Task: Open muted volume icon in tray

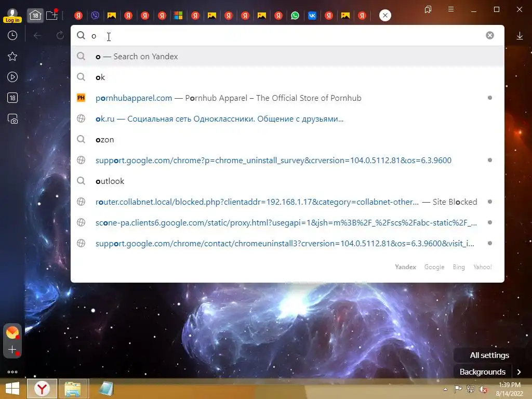Action: [483, 389]
